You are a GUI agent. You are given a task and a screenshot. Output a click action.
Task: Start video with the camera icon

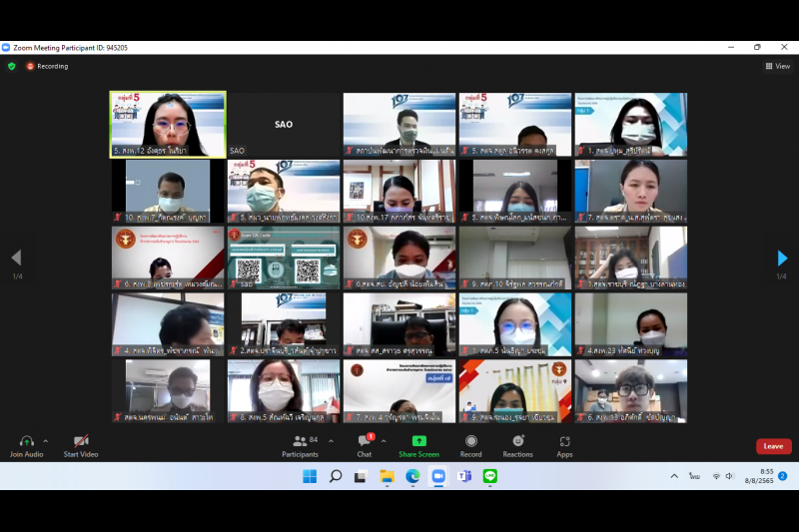tap(81, 441)
